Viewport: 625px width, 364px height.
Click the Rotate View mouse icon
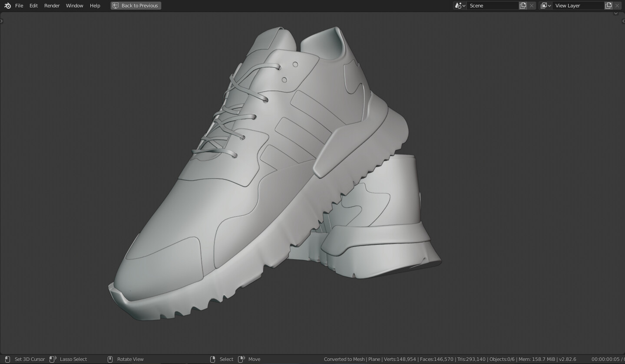click(x=110, y=359)
